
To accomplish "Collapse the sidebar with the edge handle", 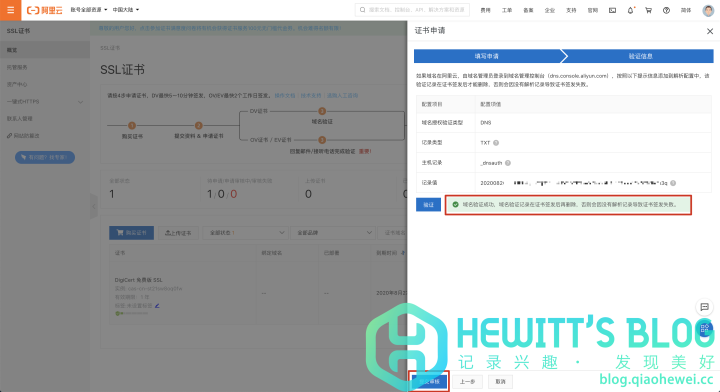I will click(x=94, y=207).
